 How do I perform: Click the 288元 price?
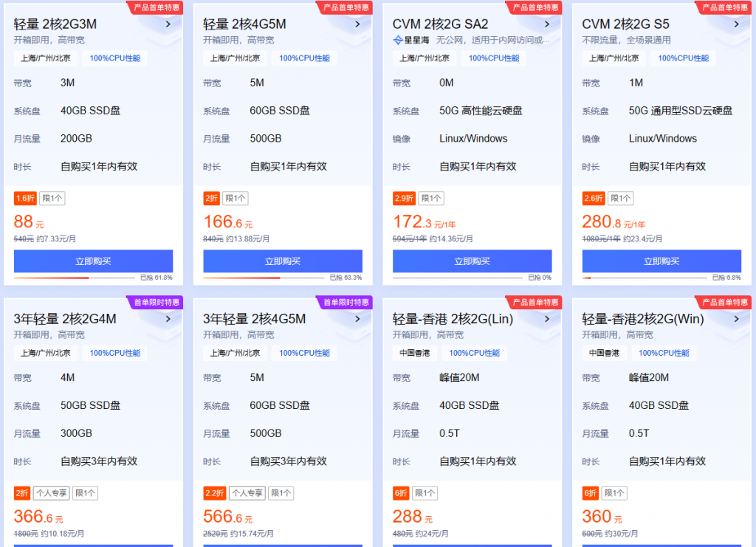413,517
